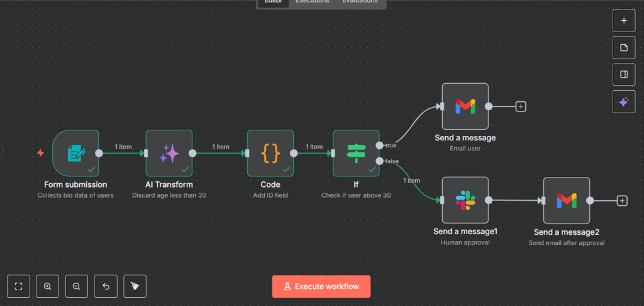Open the AI assistant sparkle button
644x306 pixels.
point(624,101)
